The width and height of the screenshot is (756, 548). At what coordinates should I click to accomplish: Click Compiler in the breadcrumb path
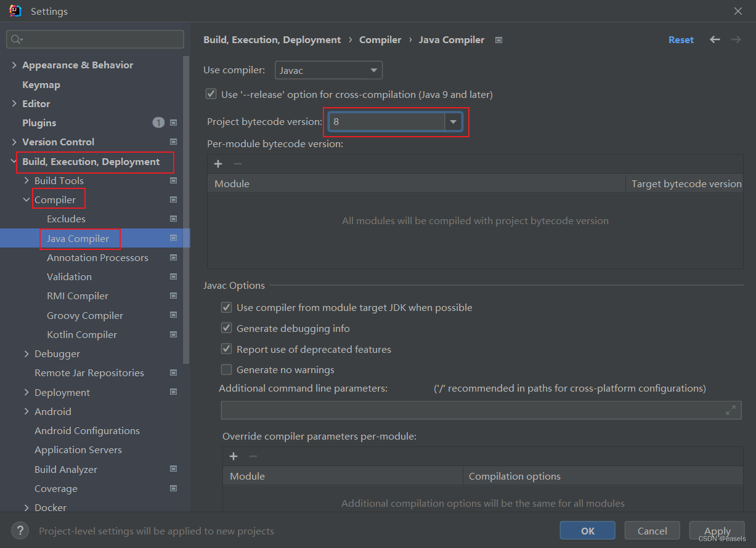pyautogui.click(x=380, y=39)
